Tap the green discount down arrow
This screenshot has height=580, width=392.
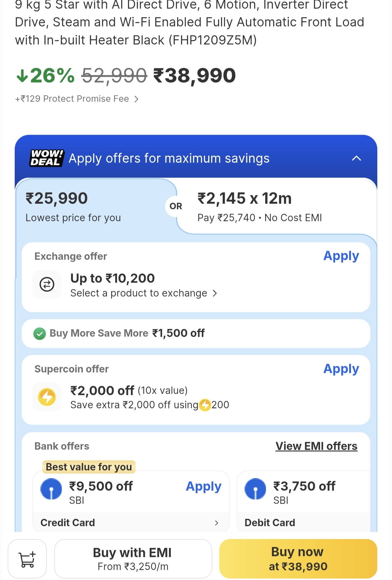[x=22, y=76]
